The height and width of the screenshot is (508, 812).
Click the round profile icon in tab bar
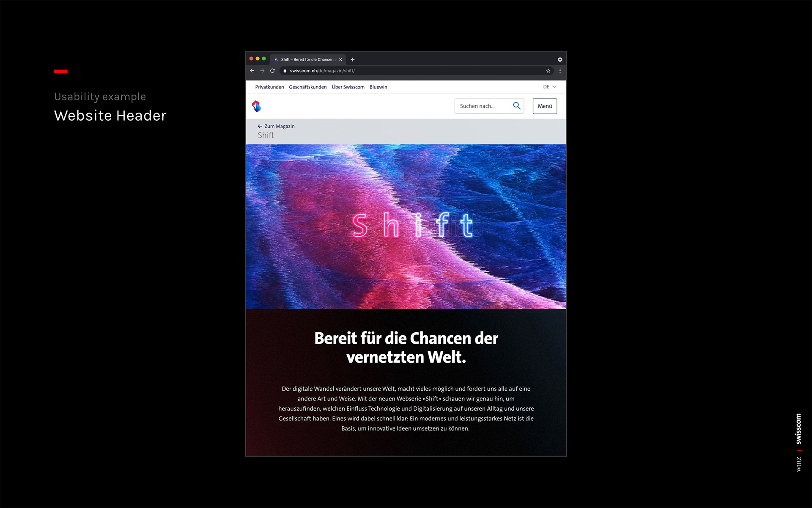click(560, 60)
